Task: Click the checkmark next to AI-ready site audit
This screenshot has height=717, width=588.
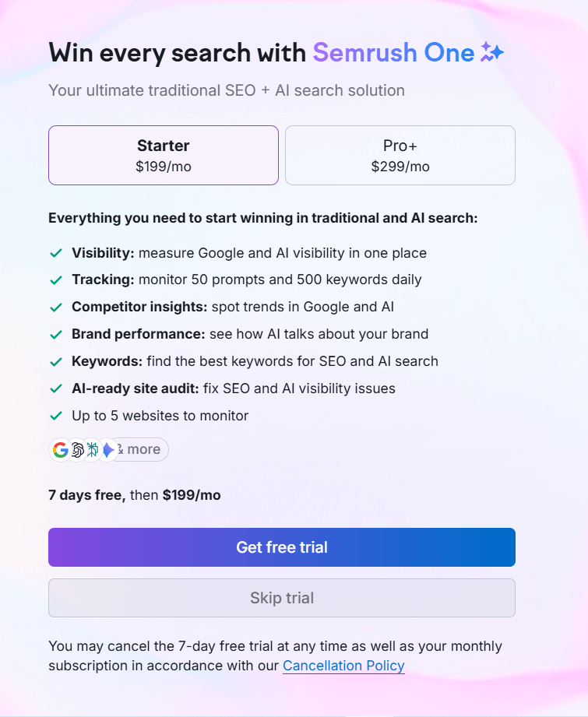Action: pos(55,388)
